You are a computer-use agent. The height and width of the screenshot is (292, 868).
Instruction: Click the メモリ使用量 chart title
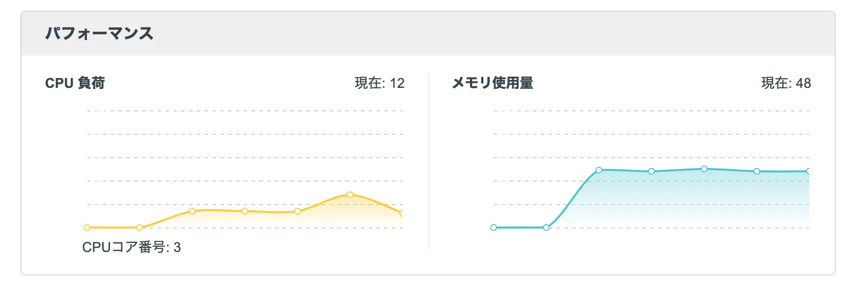tap(492, 83)
